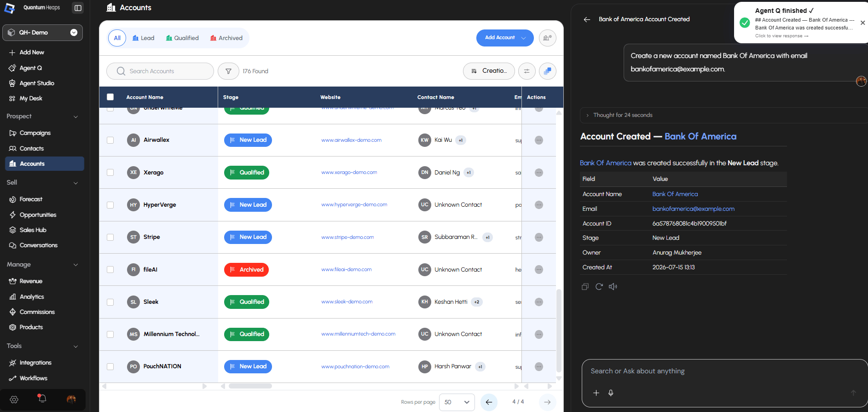Open the www.airwallex-demo.com link
The image size is (868, 412).
point(351,140)
